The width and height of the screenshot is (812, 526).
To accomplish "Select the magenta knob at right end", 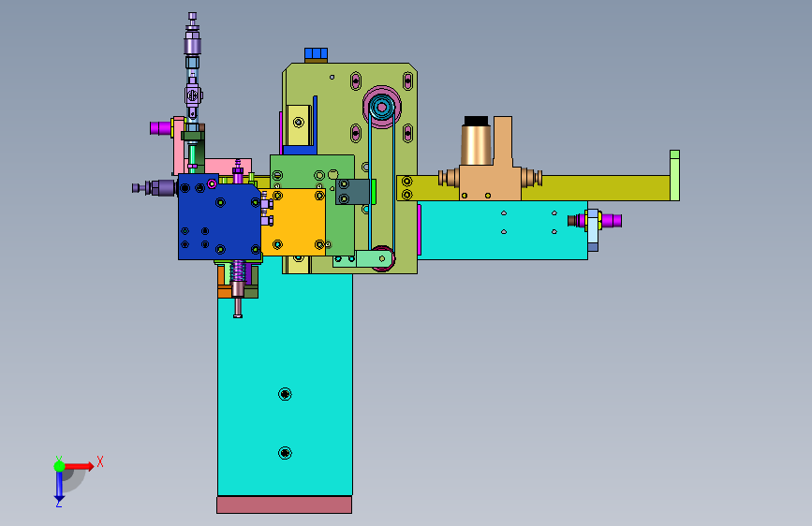I will point(611,221).
